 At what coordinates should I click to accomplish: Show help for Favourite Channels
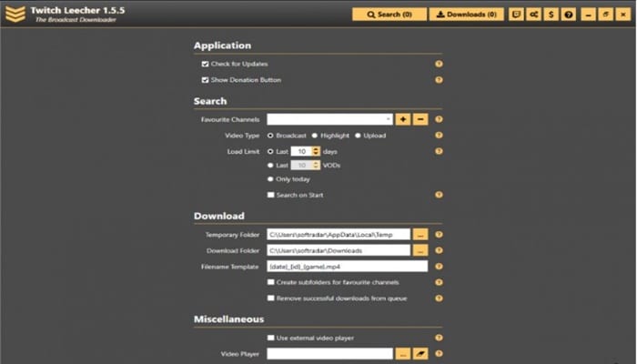point(439,119)
